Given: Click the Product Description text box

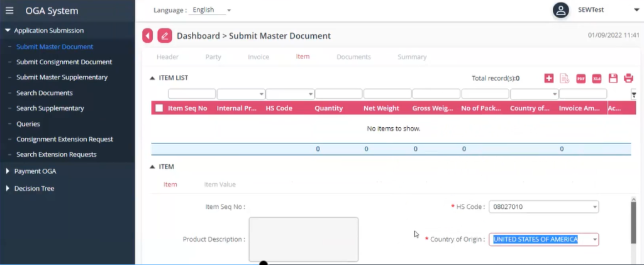Looking at the screenshot, I should (x=303, y=239).
